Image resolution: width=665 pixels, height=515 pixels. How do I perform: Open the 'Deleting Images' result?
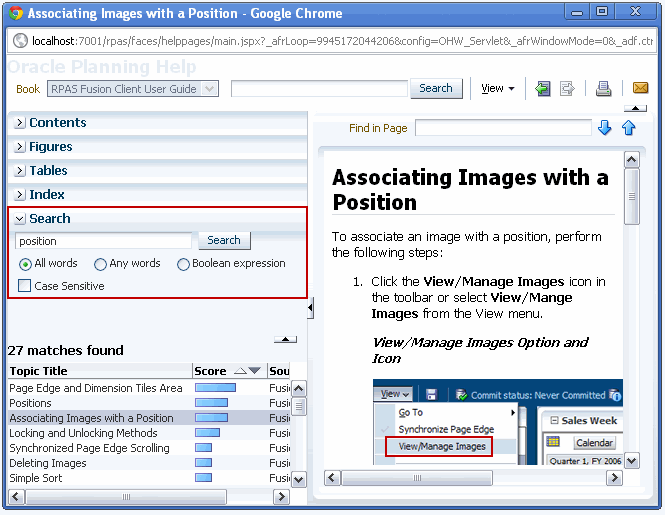pos(48,463)
